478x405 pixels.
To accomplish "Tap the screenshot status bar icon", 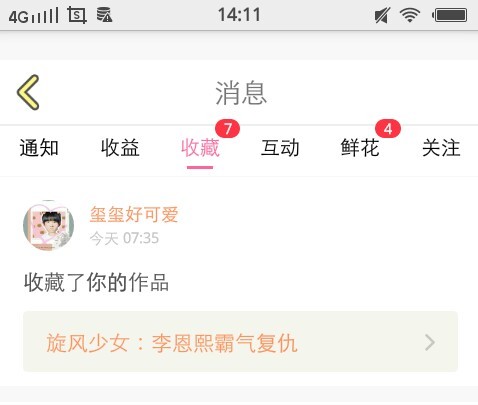I will [x=77, y=15].
